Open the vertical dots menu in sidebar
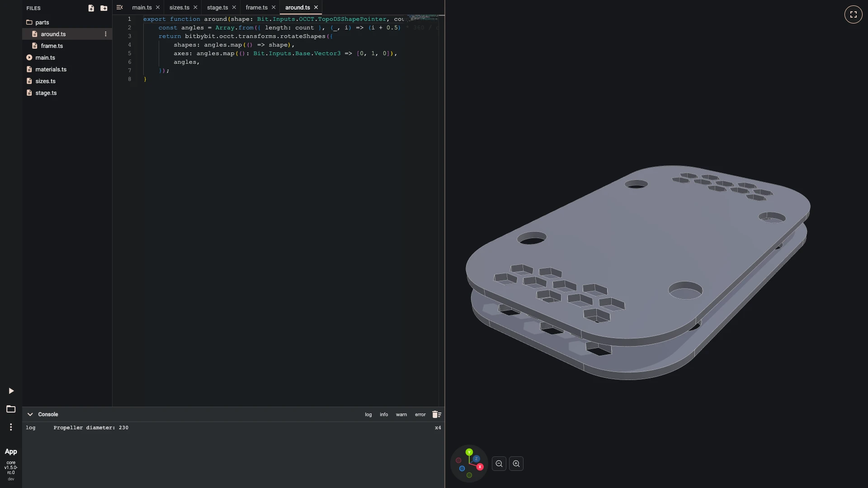The image size is (868, 488). (x=11, y=427)
